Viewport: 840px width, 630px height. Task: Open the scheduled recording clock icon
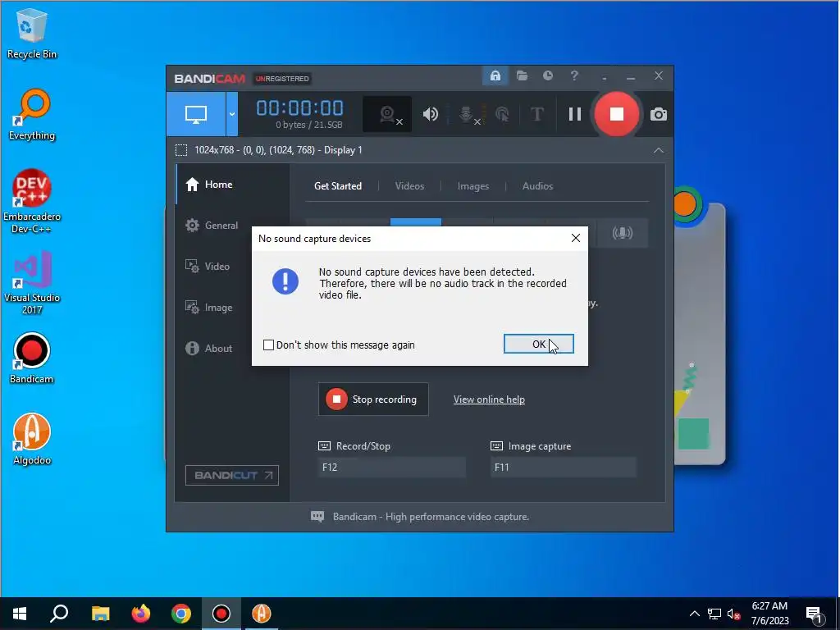[x=547, y=76]
